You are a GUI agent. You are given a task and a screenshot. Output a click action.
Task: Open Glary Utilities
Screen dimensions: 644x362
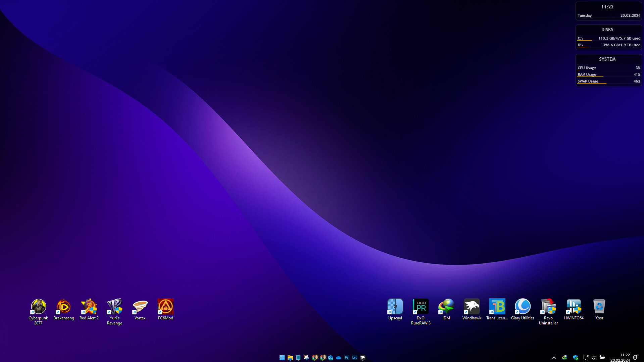tap(523, 306)
